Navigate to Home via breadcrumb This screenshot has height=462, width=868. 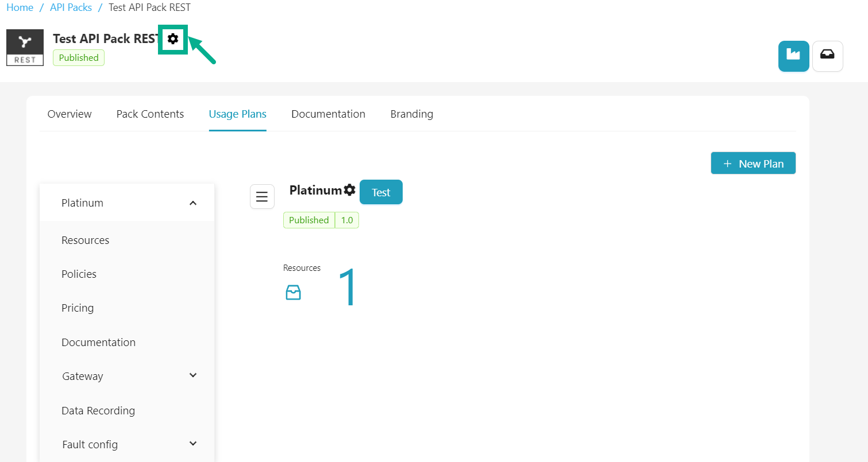(x=20, y=7)
